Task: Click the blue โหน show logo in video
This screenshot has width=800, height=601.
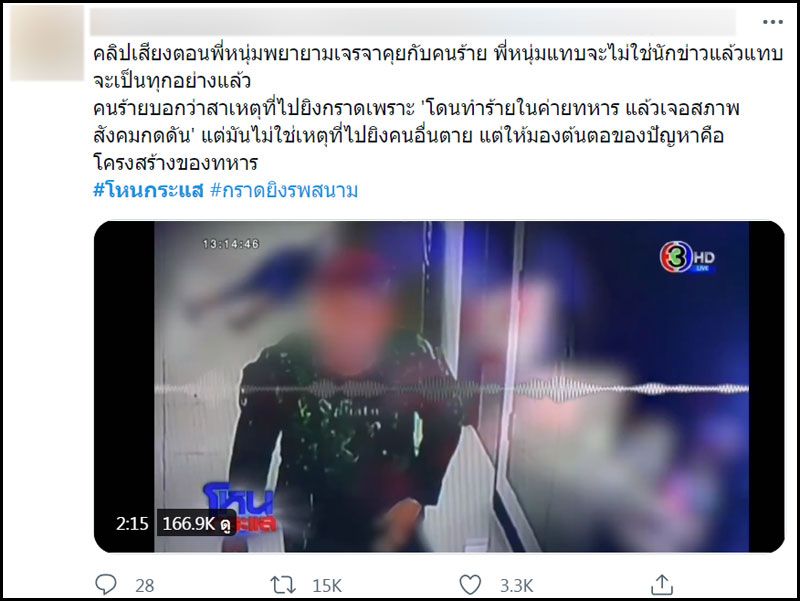Action: (x=239, y=508)
